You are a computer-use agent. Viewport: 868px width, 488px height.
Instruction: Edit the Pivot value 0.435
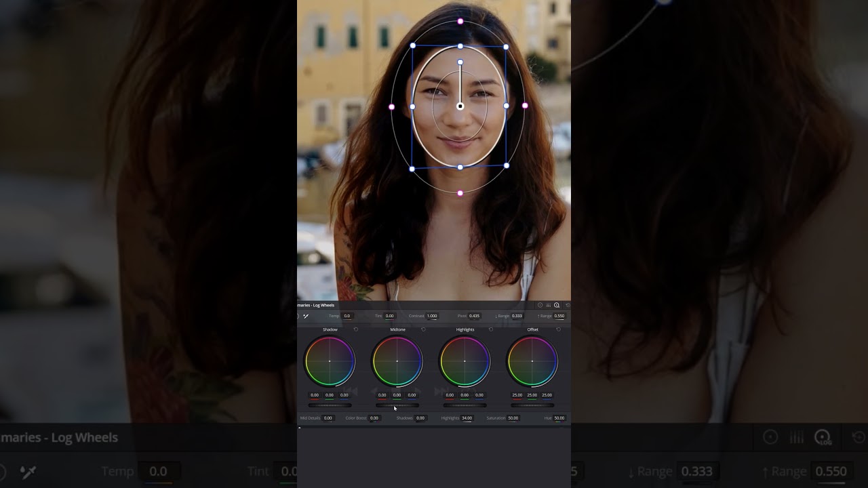[474, 316]
